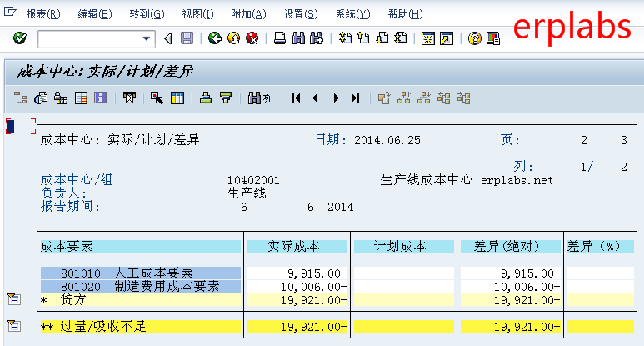Click the Last Page icon in standard toolbar
This screenshot has height=346, width=644.
[x=401, y=38]
